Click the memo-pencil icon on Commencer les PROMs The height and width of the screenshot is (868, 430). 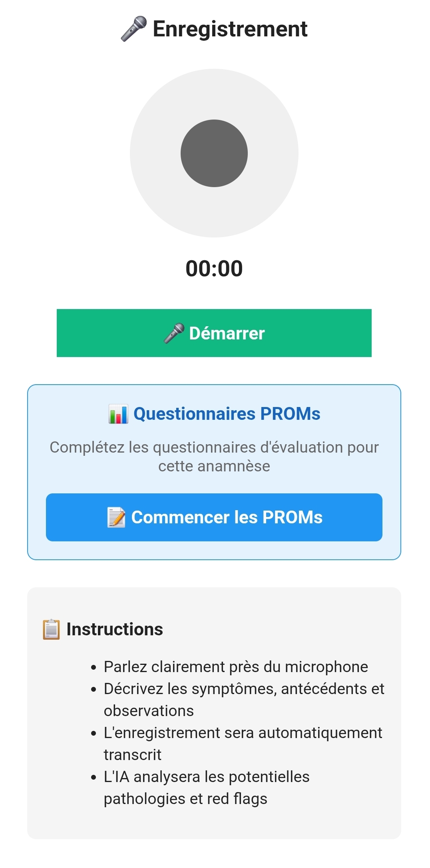coord(116,517)
